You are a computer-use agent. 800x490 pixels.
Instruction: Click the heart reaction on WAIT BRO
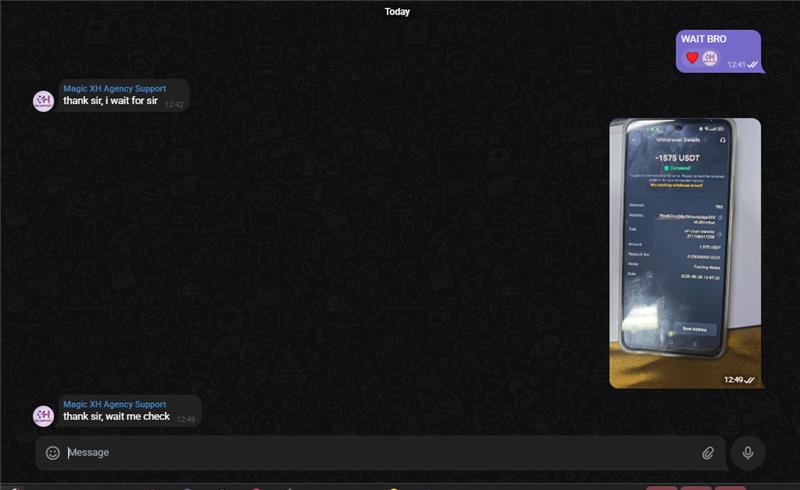[691, 58]
